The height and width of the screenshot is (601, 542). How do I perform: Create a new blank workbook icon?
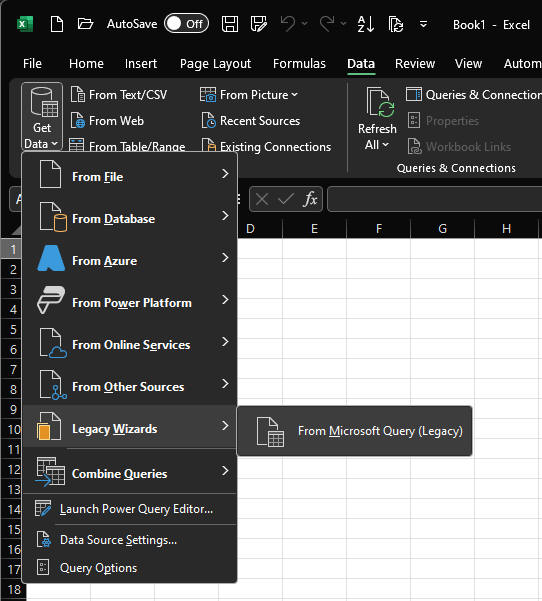[x=57, y=24]
